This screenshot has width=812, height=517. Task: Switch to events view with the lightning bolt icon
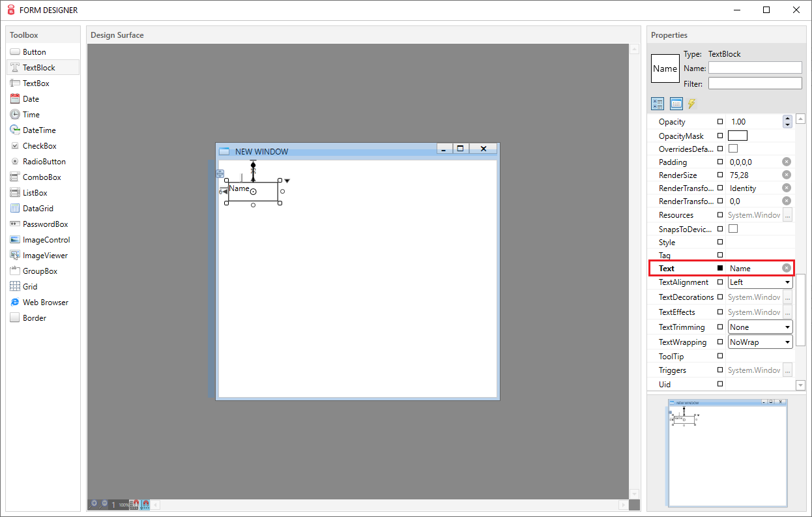click(691, 103)
